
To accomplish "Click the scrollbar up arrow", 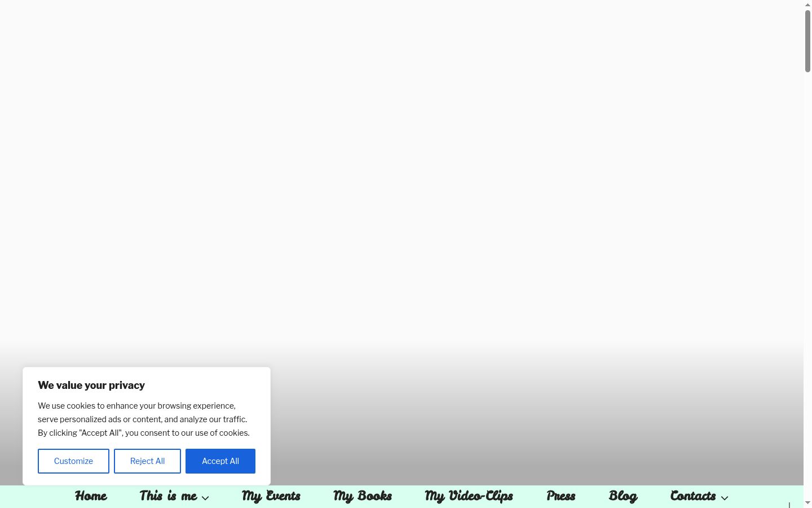I will pyautogui.click(x=807, y=5).
